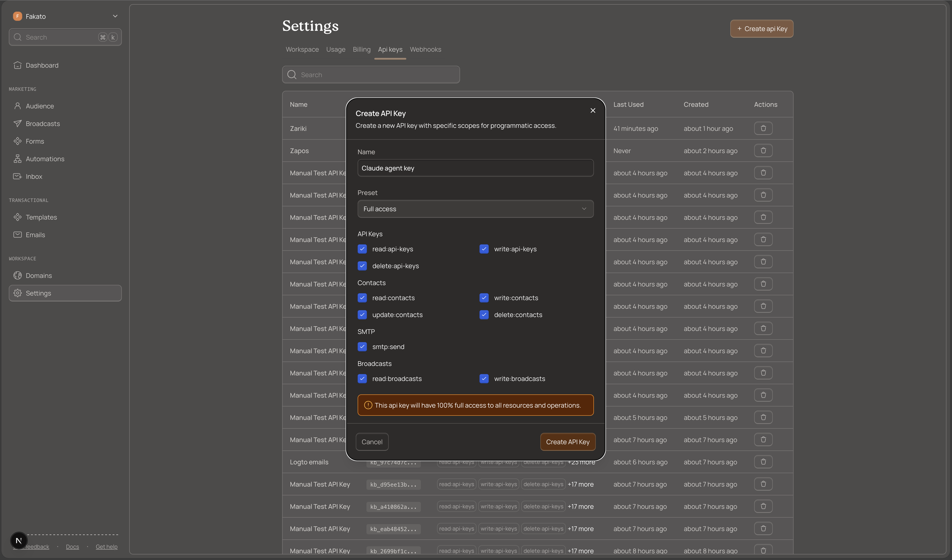Delete the Zariki API key with trash icon
This screenshot has height=560, width=952.
(x=763, y=128)
